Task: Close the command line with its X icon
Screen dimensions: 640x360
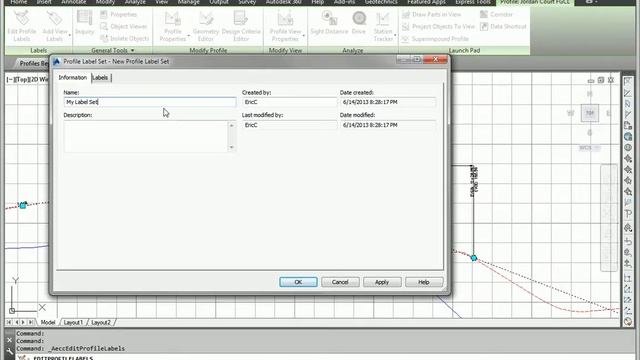Action: [10, 340]
